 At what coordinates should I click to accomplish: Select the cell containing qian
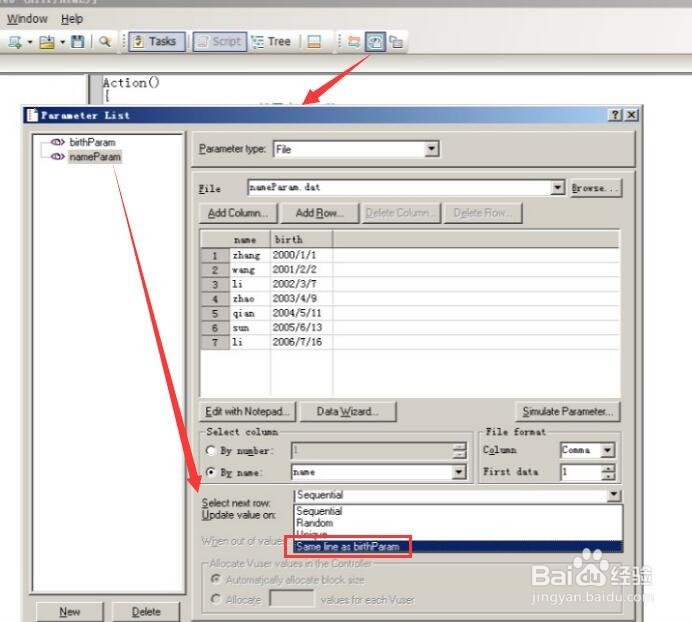pos(250,313)
